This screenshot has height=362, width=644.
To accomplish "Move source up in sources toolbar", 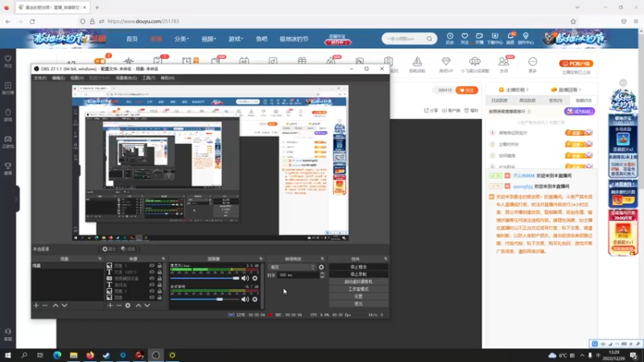I will [138, 306].
